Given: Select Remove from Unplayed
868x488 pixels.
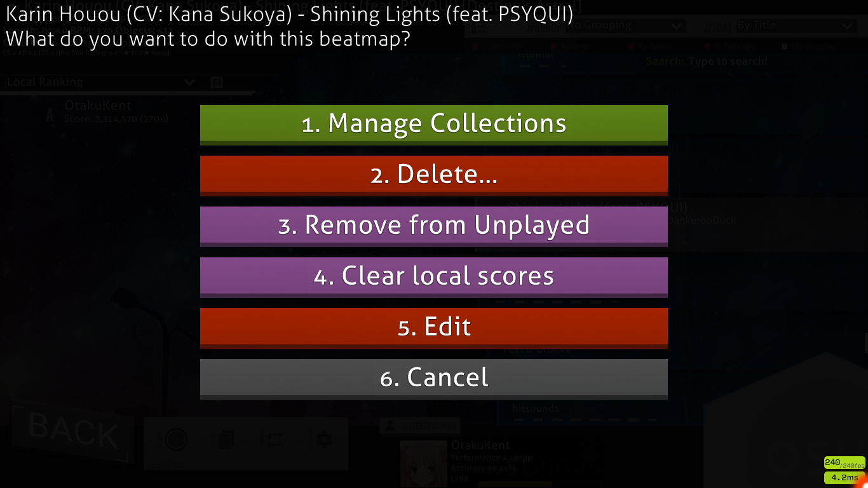Looking at the screenshot, I should tap(434, 226).
